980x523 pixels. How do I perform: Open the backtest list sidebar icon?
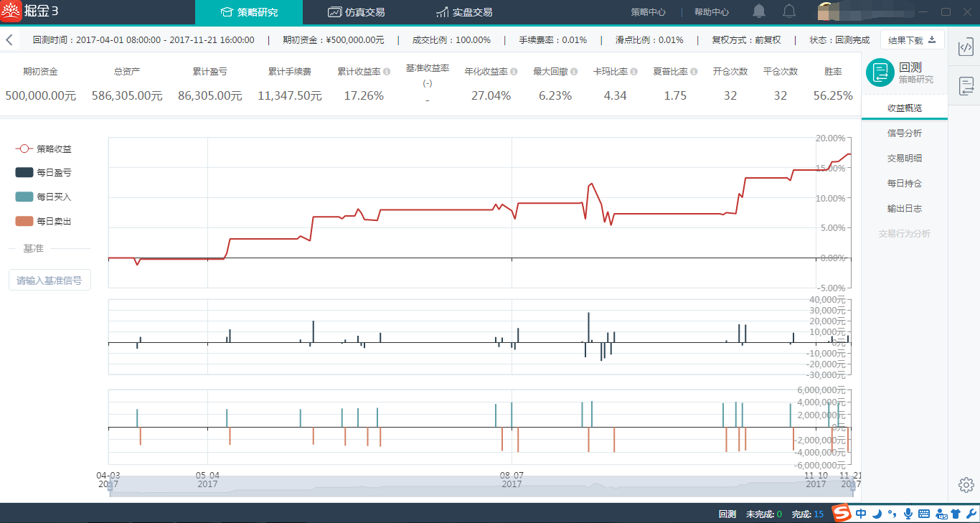pos(966,86)
